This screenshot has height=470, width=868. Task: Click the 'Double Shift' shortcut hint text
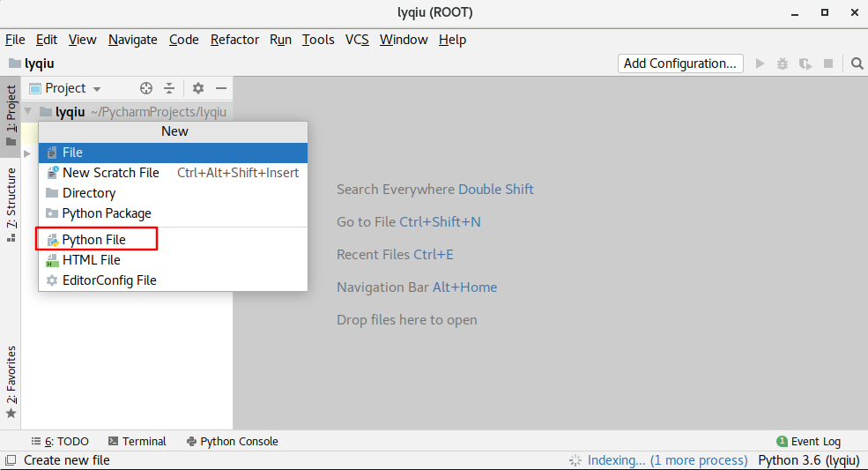496,189
